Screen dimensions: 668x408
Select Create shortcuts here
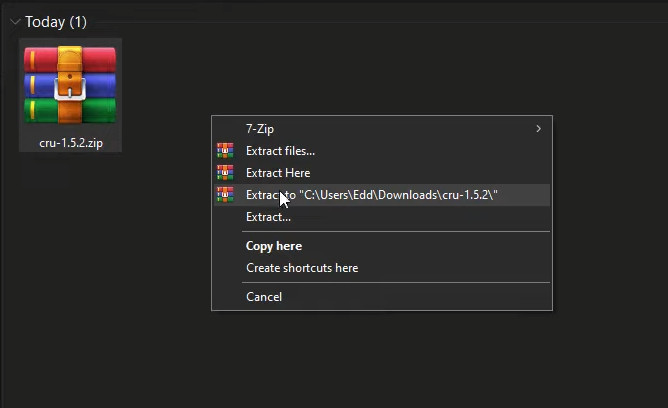click(302, 268)
